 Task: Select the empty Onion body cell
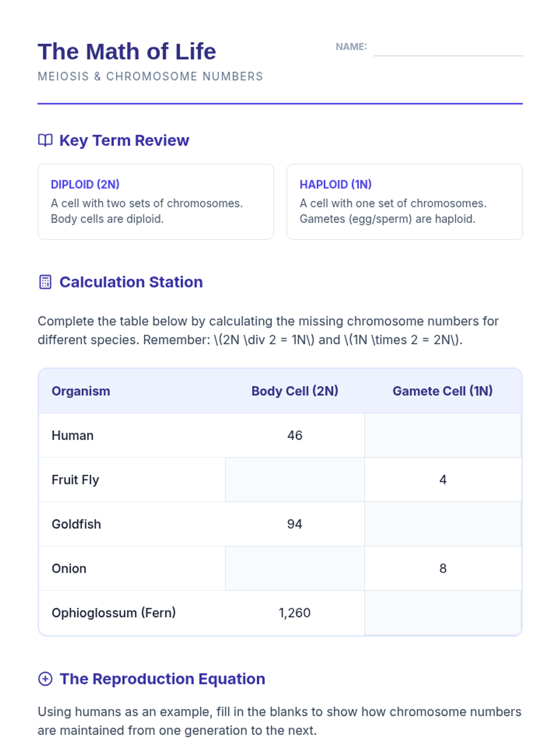coord(294,568)
